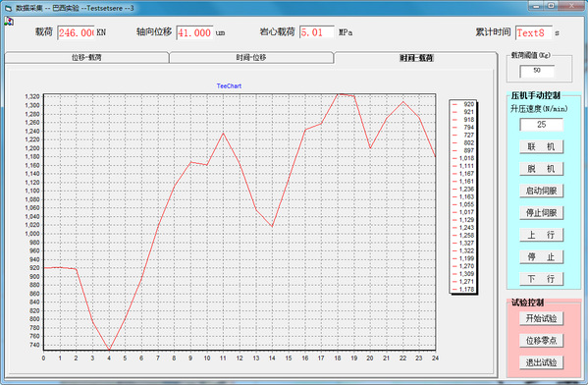Click the 停止 stop button
The height and width of the screenshot is (385, 588).
pyautogui.click(x=541, y=257)
